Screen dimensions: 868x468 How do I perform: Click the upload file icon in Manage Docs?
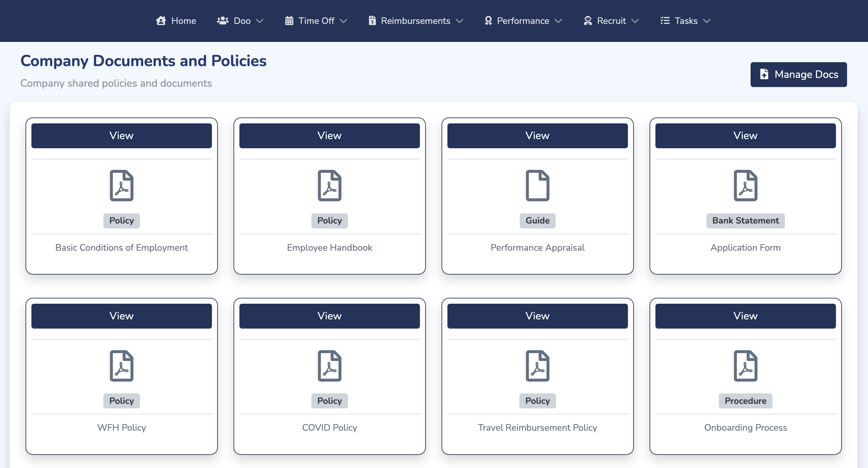pos(764,74)
